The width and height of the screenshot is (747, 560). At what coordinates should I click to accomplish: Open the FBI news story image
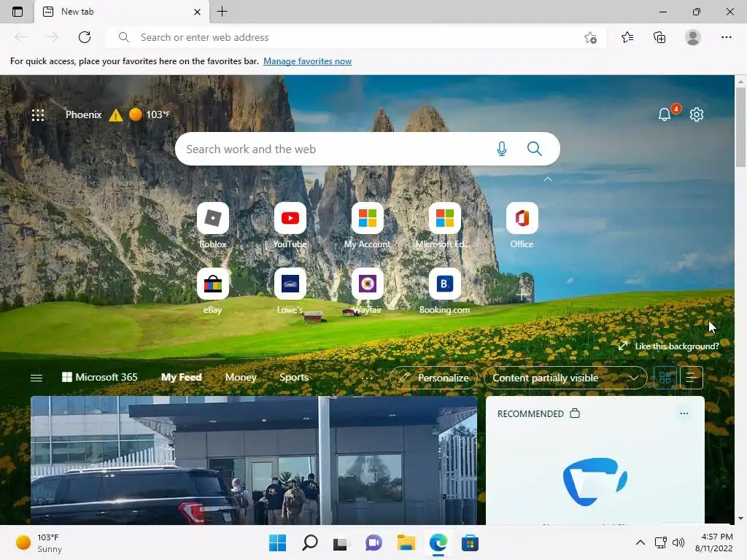253,461
